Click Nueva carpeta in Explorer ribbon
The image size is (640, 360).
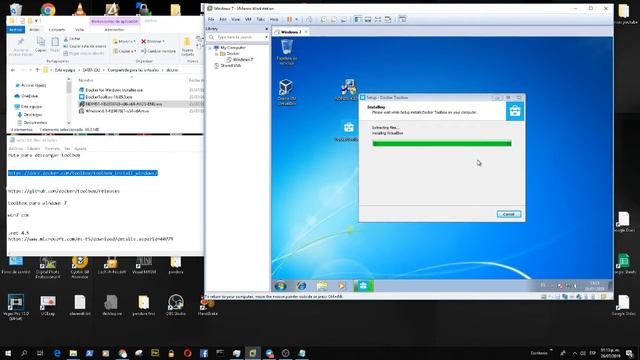click(187, 47)
